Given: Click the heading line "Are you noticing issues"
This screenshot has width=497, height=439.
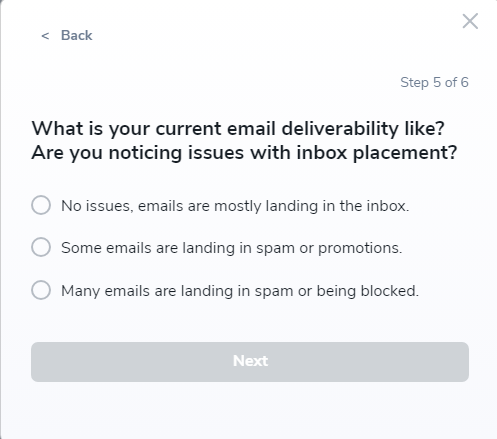Looking at the screenshot, I should pyautogui.click(x=244, y=153).
